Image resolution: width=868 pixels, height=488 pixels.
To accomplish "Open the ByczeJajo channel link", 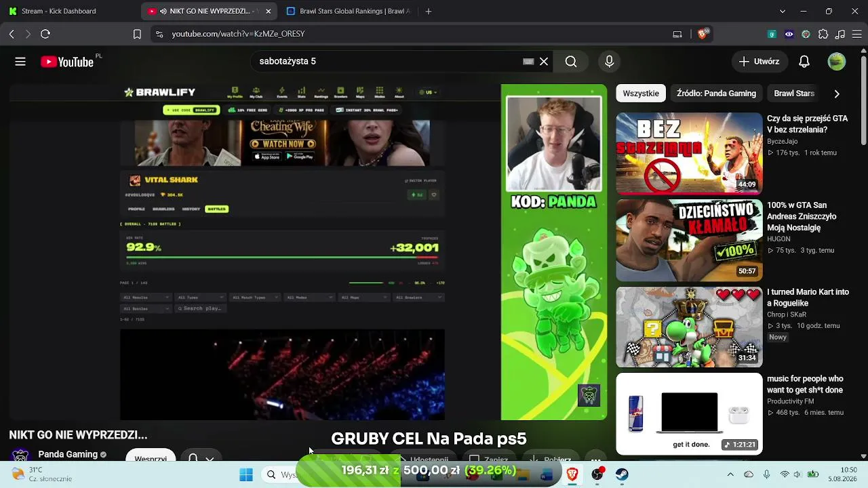I will [782, 142].
